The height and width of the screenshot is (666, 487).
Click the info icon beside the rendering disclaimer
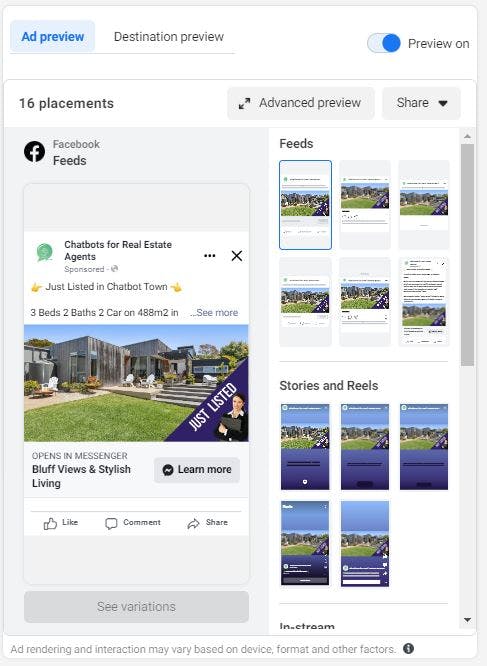pos(408,649)
